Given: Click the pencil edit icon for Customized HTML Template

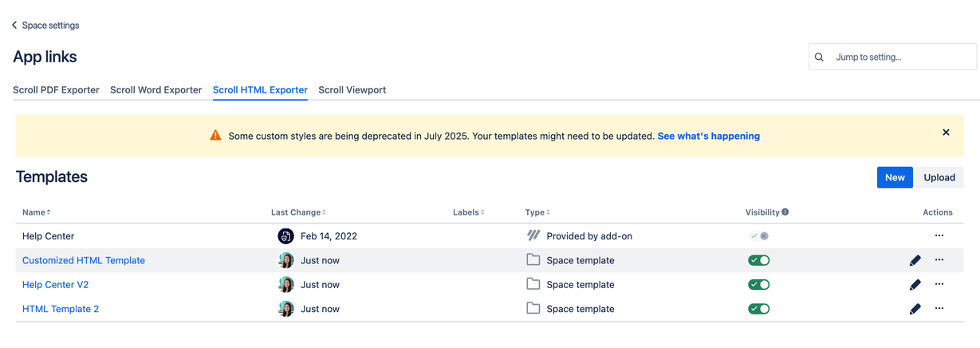Looking at the screenshot, I should tap(915, 260).
